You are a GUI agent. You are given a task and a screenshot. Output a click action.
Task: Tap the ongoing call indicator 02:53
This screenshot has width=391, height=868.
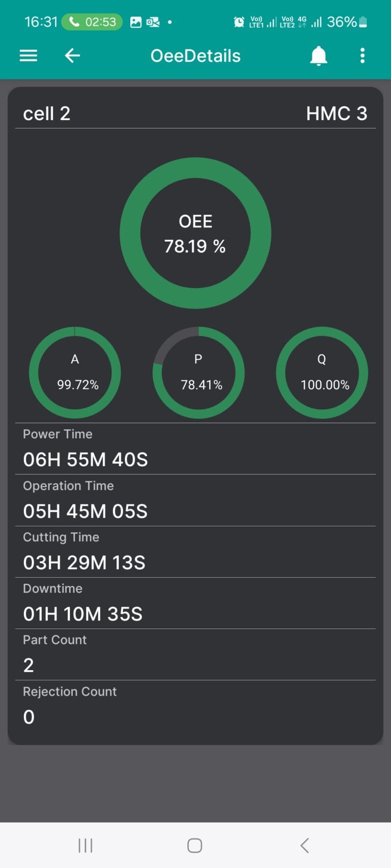click(92, 22)
